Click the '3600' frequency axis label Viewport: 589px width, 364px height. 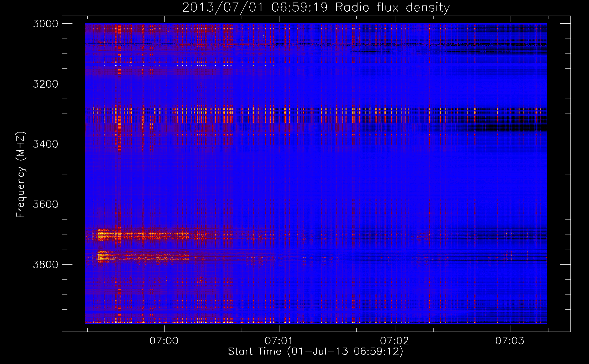(x=46, y=204)
